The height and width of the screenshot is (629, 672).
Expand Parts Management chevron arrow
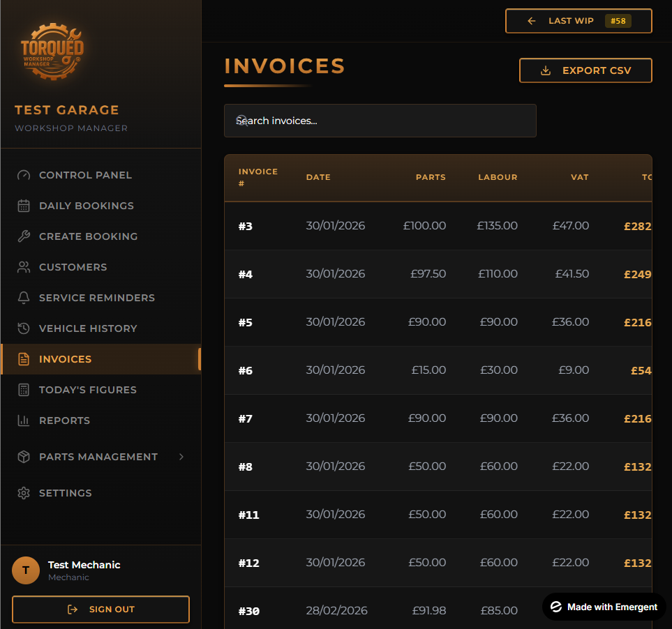click(181, 457)
